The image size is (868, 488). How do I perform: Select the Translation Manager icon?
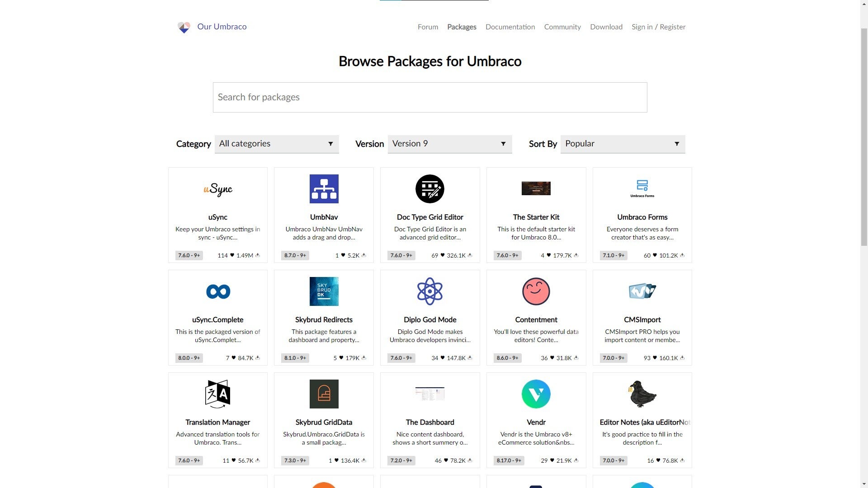click(x=217, y=394)
